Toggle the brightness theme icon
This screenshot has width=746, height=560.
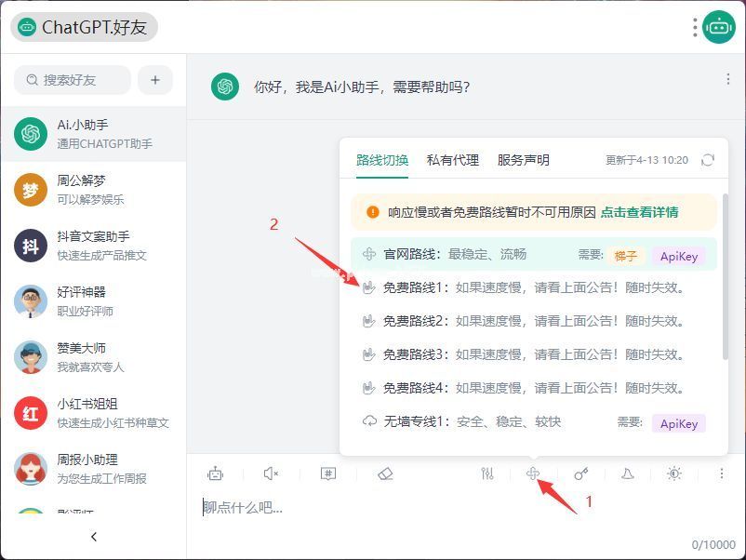[674, 473]
